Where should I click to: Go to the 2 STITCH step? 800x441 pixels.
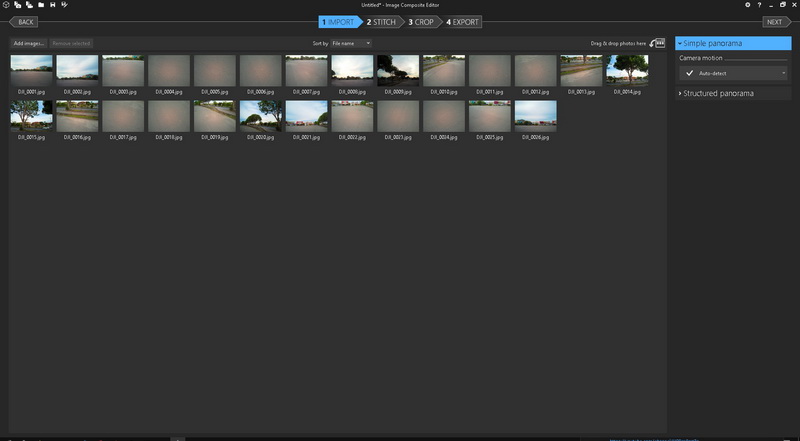click(381, 21)
